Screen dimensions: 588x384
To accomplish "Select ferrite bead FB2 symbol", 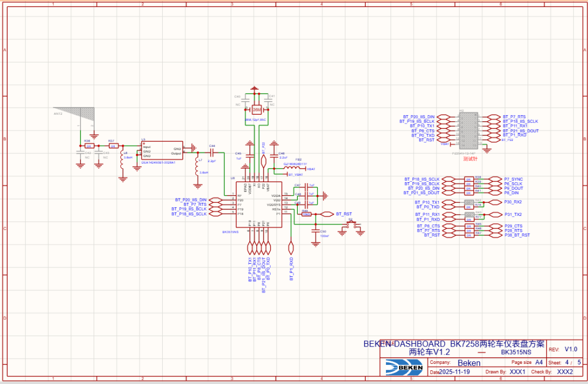I will [292, 169].
